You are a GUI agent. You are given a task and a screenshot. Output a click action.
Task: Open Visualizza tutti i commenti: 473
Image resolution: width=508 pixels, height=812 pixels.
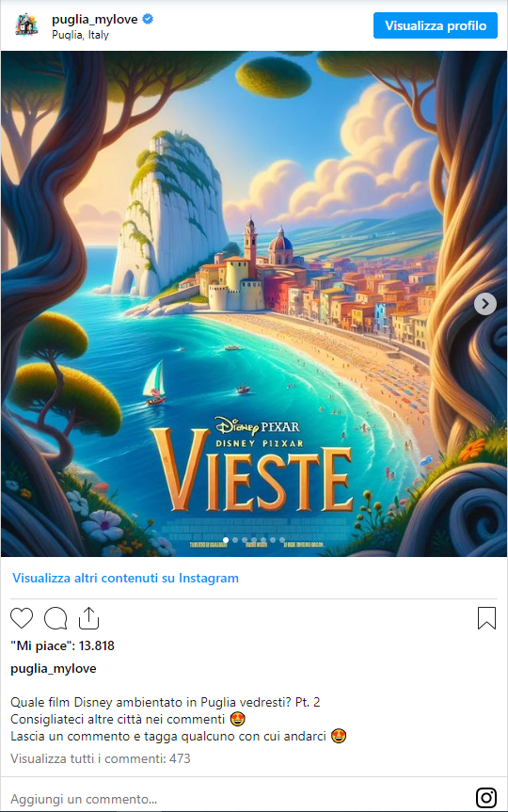(101, 758)
